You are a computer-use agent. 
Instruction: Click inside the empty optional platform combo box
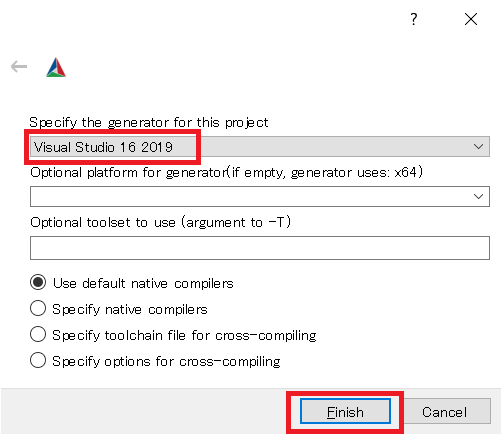(x=260, y=197)
